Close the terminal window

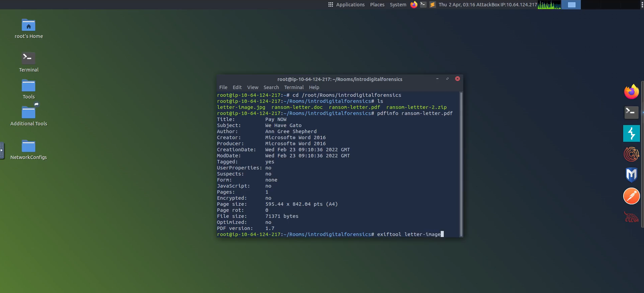pos(457,79)
